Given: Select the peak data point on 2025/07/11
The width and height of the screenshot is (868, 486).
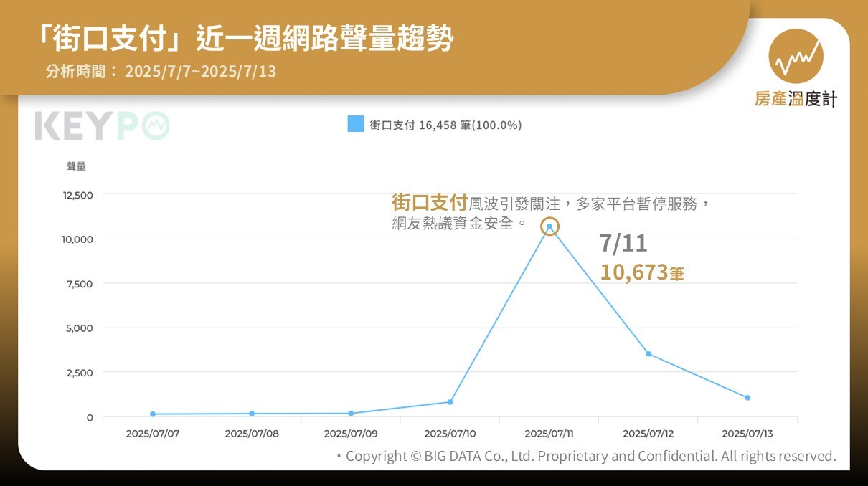Looking at the screenshot, I should pos(549,227).
